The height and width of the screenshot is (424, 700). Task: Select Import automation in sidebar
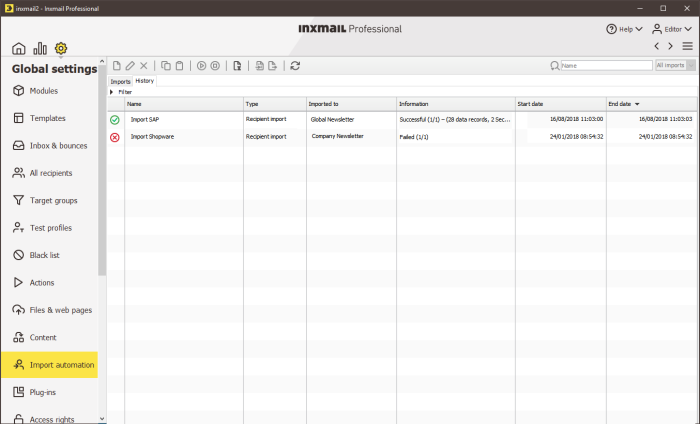point(49,365)
